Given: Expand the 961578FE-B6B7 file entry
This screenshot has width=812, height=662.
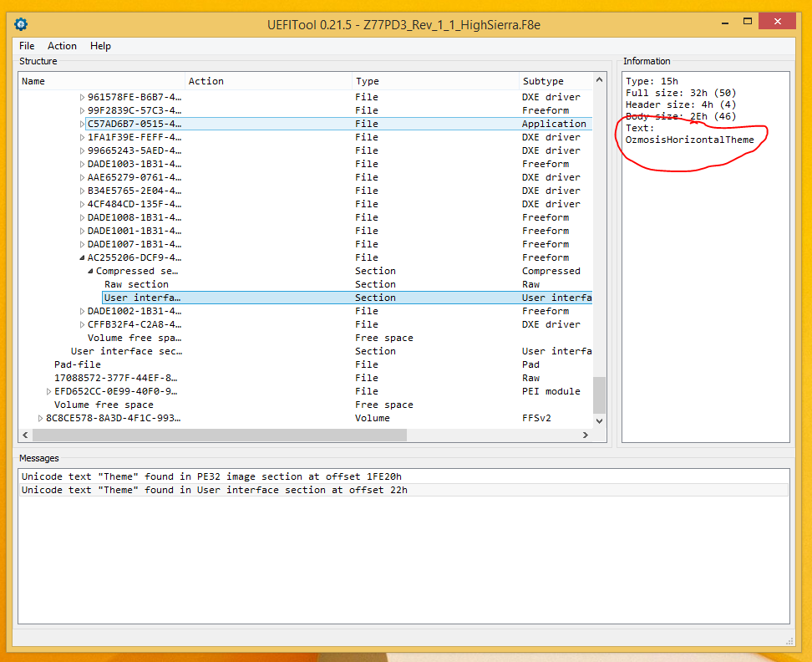Looking at the screenshot, I should tap(82, 97).
